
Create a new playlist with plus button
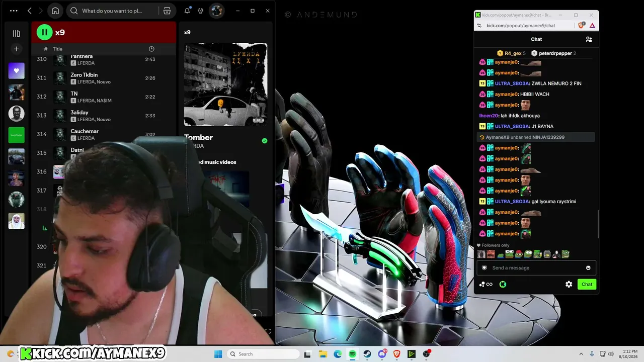(x=16, y=49)
